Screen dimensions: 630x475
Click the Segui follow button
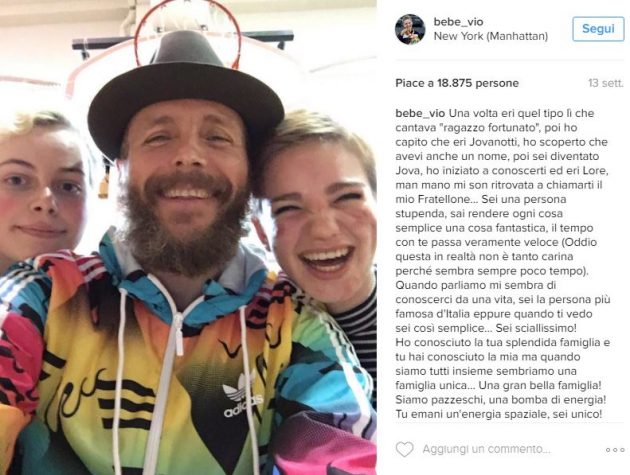click(x=598, y=29)
